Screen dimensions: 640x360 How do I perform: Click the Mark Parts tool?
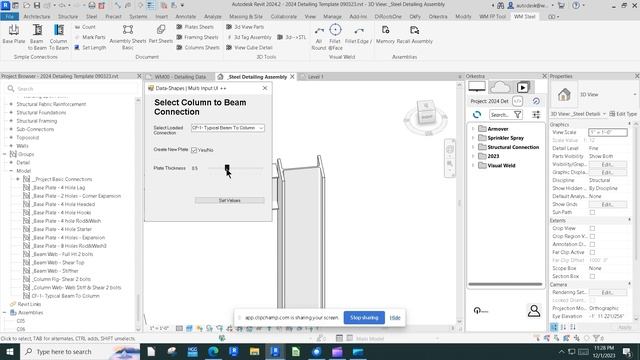[x=90, y=37]
